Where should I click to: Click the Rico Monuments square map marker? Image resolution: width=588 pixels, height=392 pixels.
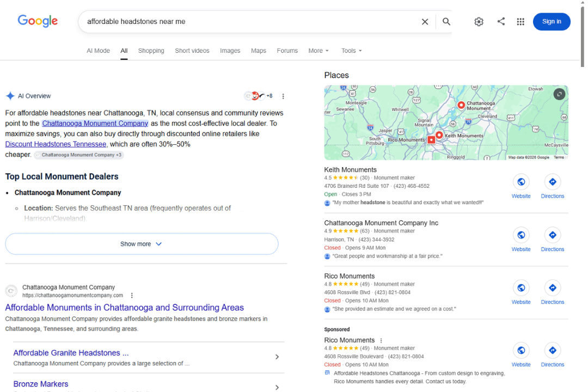tap(431, 139)
